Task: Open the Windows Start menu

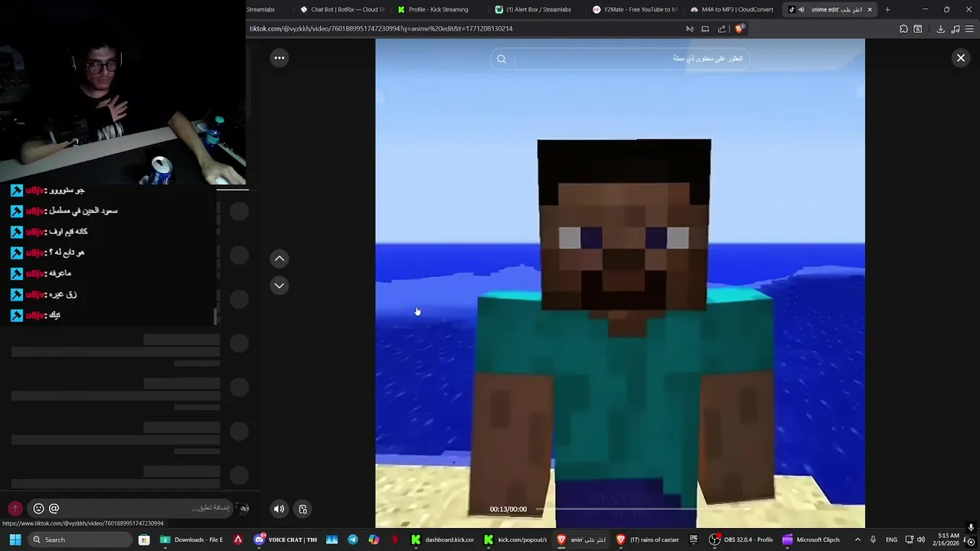Action: click(x=15, y=540)
